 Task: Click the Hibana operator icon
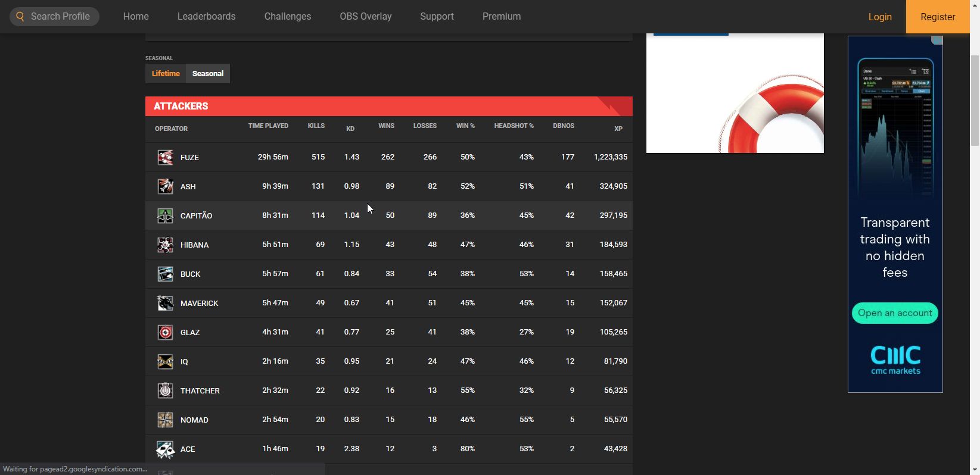click(165, 245)
